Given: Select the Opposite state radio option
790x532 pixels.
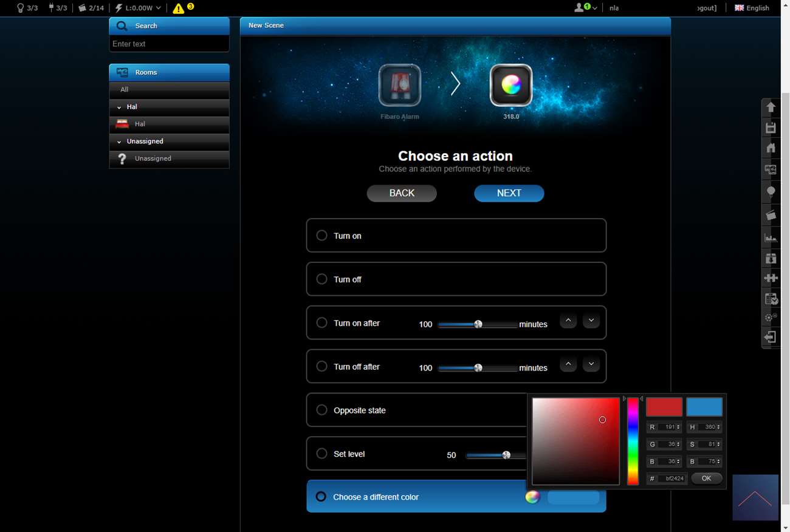Looking at the screenshot, I should click(x=321, y=410).
